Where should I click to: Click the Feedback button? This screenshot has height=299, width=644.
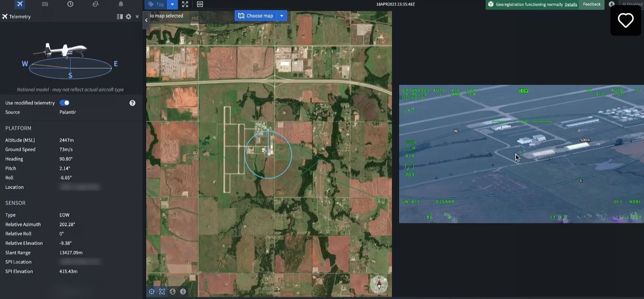[591, 4]
